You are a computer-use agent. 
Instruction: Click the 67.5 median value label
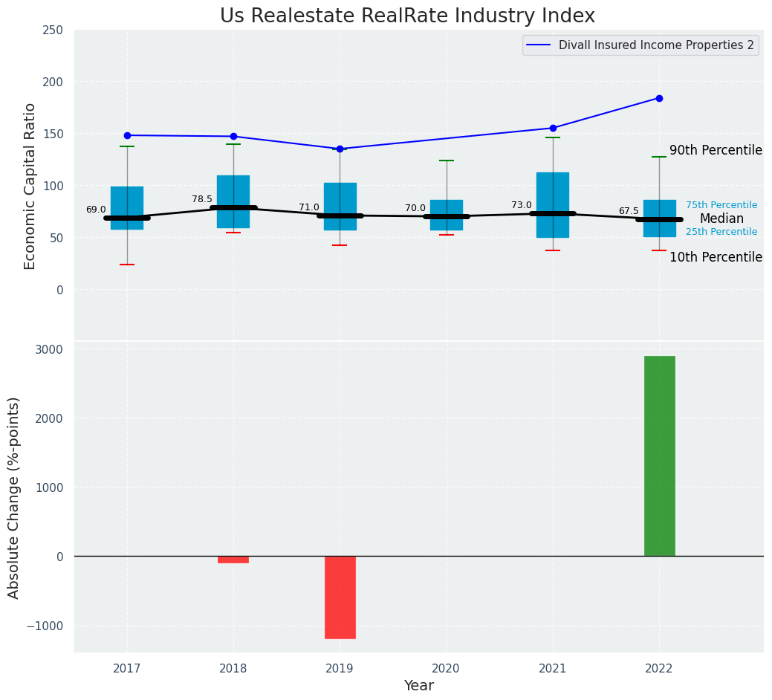click(629, 211)
